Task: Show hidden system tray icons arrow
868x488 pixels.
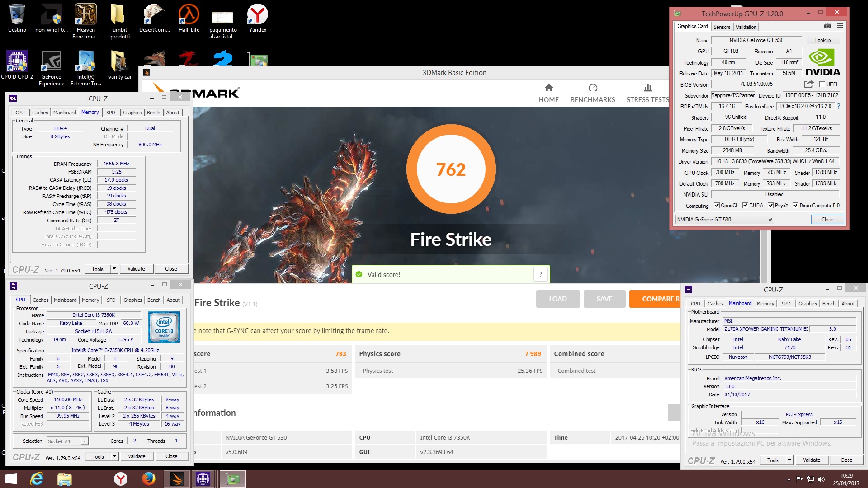Action: [x=788, y=479]
